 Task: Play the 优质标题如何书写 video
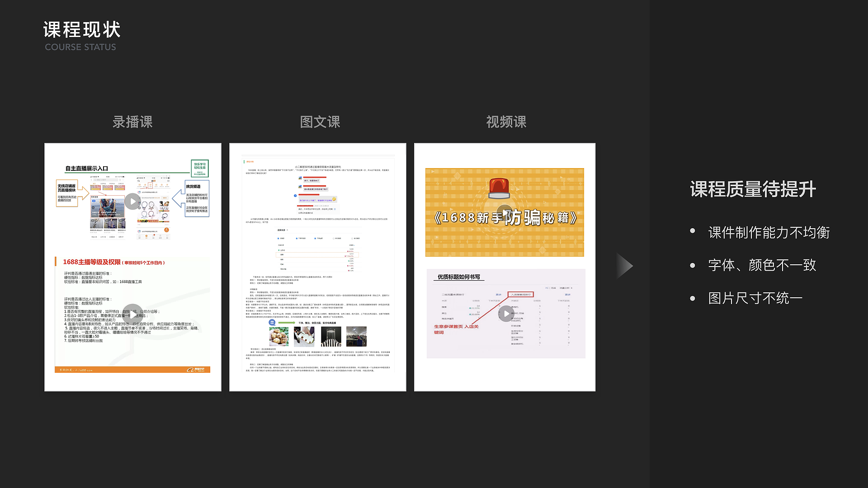pyautogui.click(x=505, y=314)
